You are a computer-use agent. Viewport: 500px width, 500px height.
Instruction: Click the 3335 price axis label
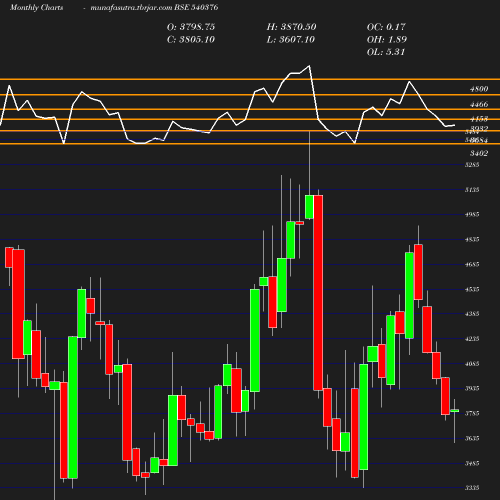coord(472,488)
